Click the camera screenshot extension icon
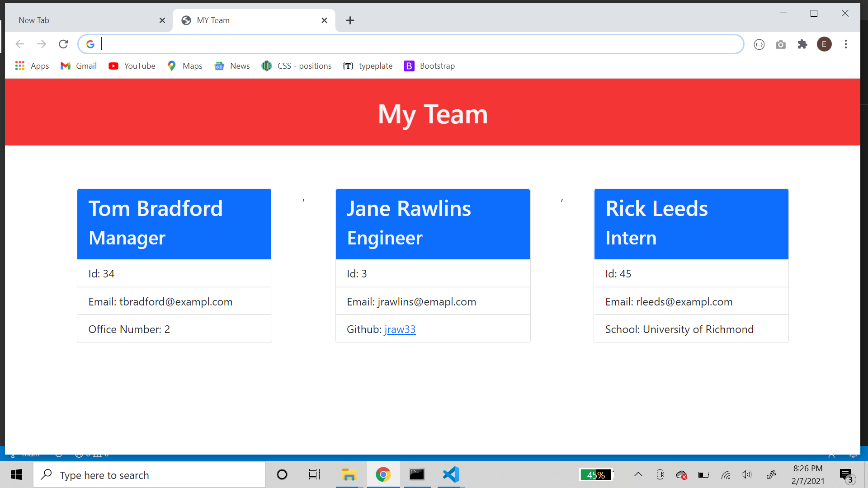 click(x=780, y=44)
